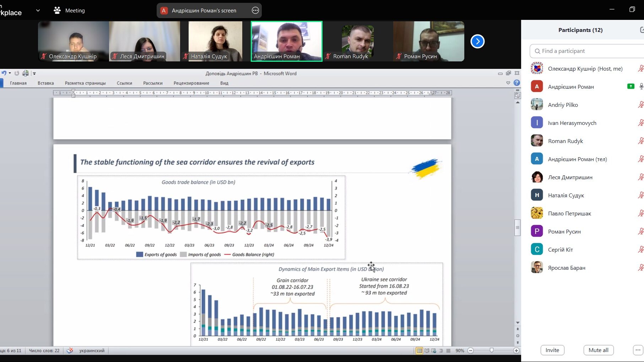Click the zoom in plus button in Word

[x=516, y=350]
